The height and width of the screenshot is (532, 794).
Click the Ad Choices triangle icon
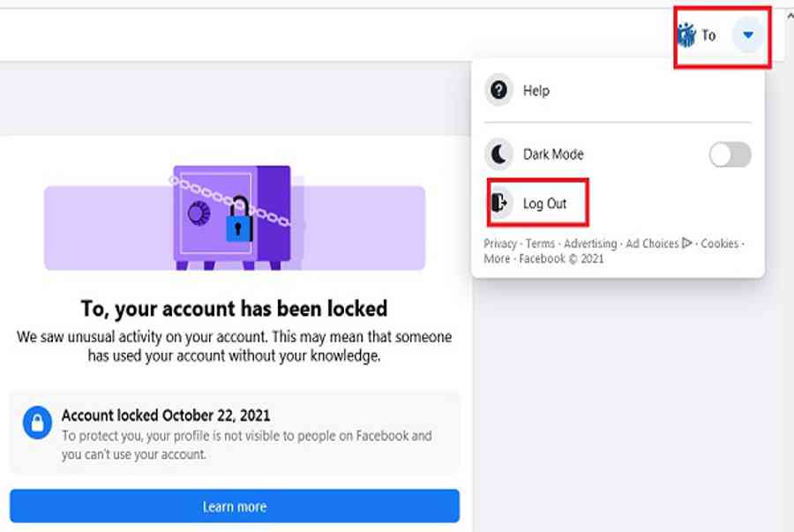coord(687,244)
